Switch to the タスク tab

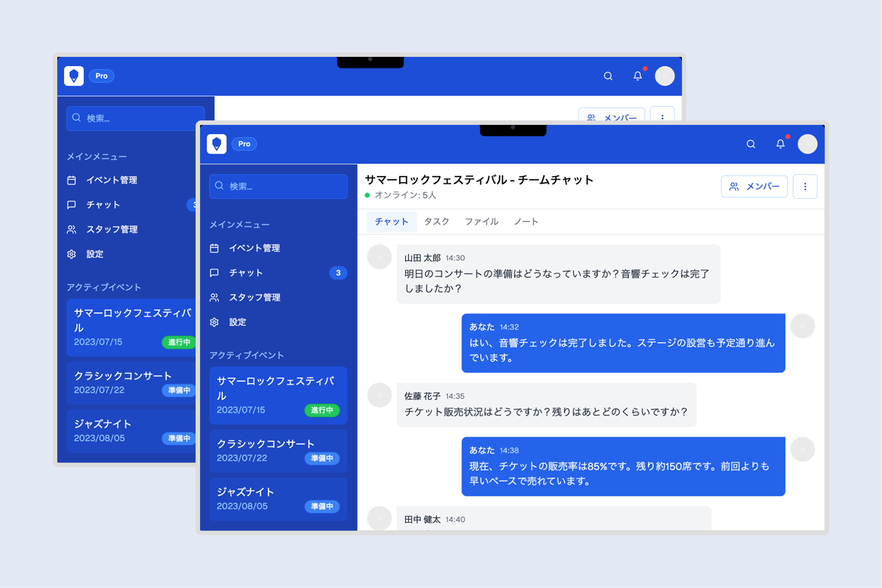click(x=436, y=222)
